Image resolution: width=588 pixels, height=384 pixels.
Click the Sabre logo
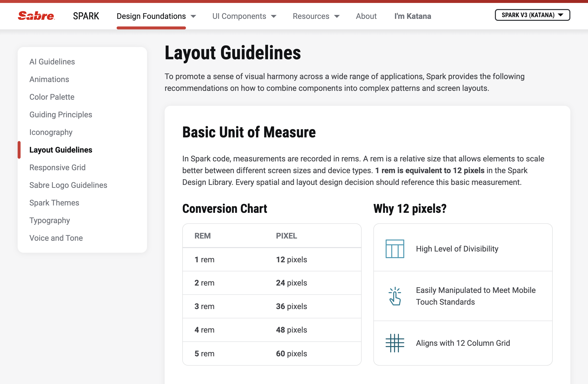pyautogui.click(x=36, y=16)
